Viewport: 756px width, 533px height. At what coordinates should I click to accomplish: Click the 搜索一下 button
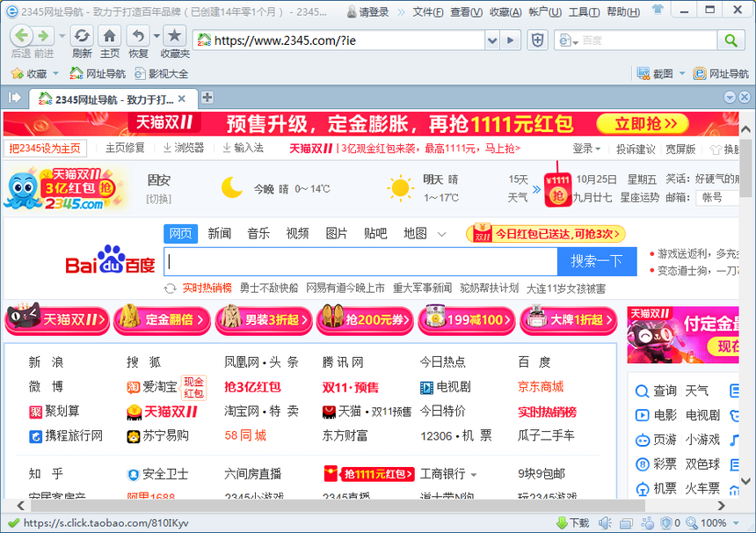point(597,261)
